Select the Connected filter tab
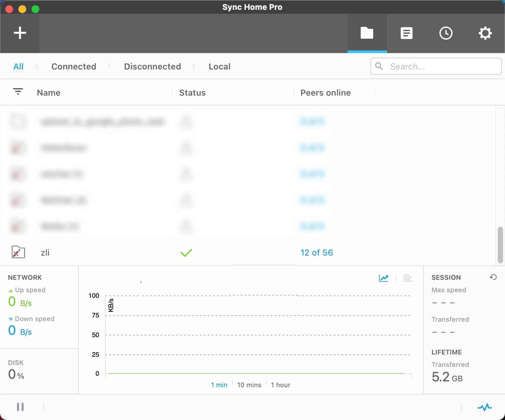The height and width of the screenshot is (420, 505). 74,67
